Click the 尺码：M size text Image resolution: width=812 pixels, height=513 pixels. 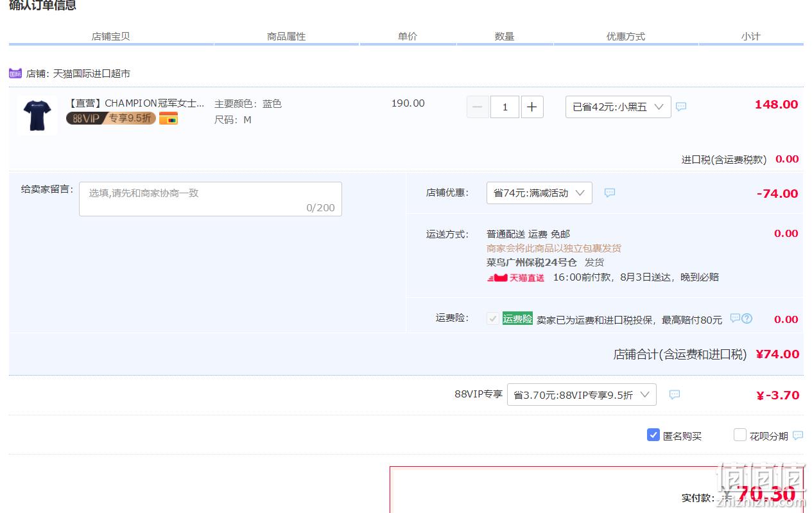click(233, 120)
